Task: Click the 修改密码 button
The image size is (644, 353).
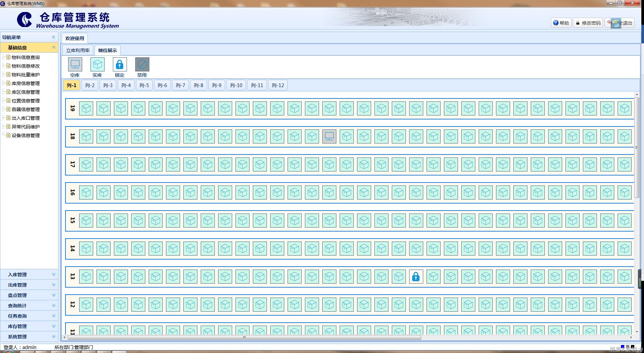Action: (588, 23)
